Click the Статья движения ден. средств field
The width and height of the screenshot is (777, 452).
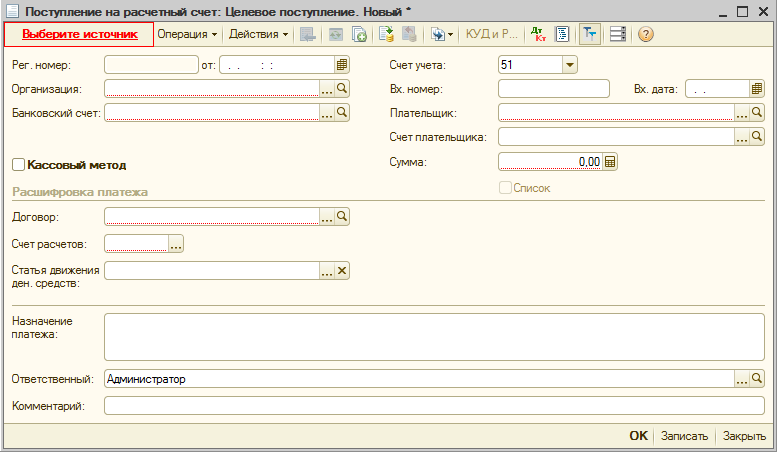(212, 271)
